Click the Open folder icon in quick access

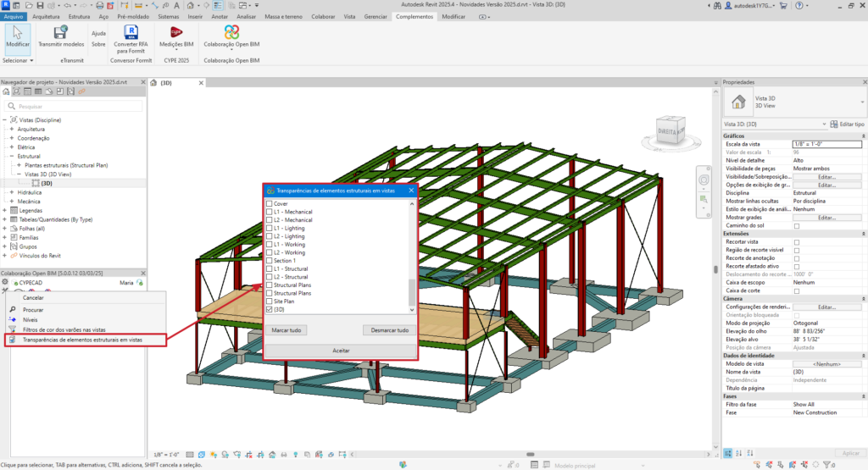[28, 6]
